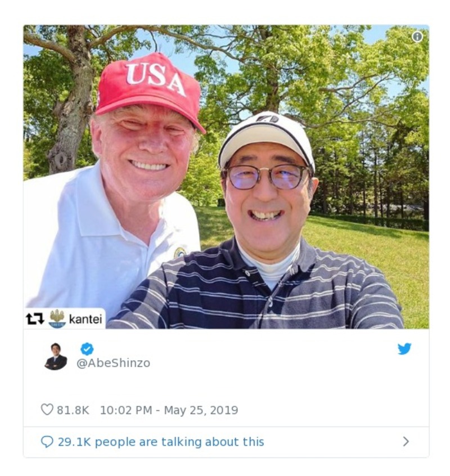Image resolution: width=450 pixels, height=476 pixels.
Task: Click the retweet arrows icon overlay
Action: 34,317
